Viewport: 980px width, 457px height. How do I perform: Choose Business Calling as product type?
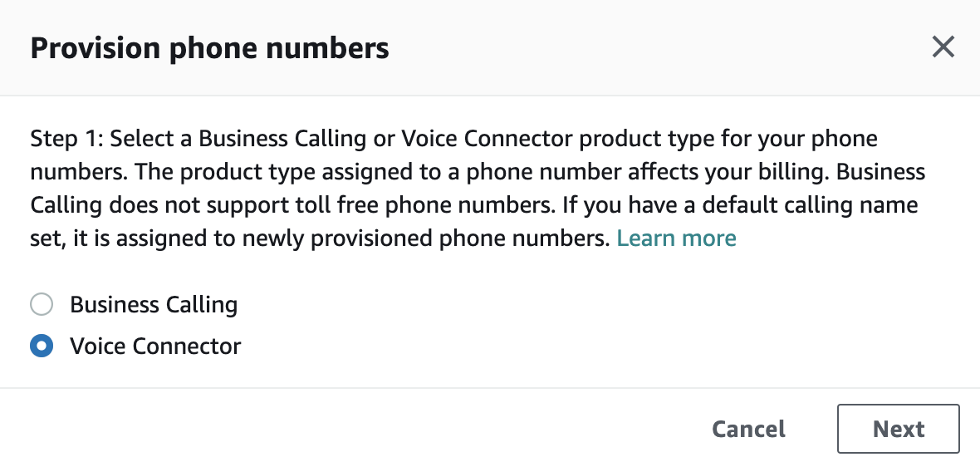point(42,304)
